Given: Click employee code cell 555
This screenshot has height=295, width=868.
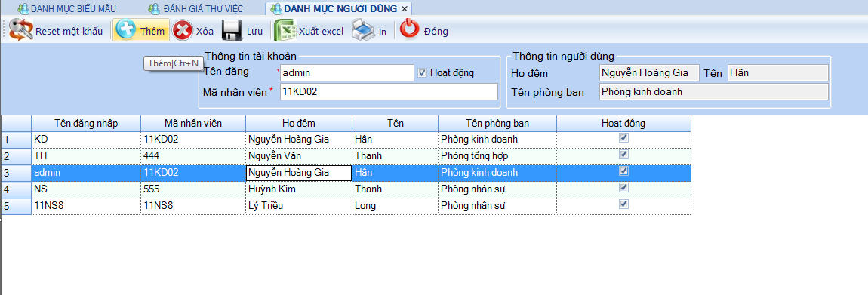Looking at the screenshot, I should 193,189.
